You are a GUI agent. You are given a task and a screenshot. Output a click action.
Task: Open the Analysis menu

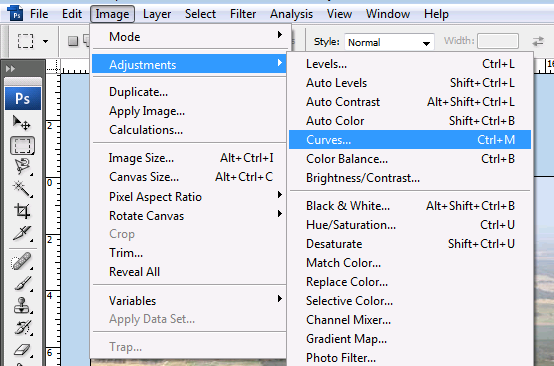(291, 14)
